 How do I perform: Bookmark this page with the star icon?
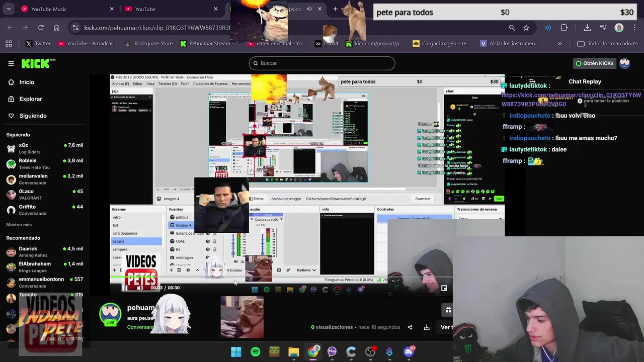[x=526, y=28]
